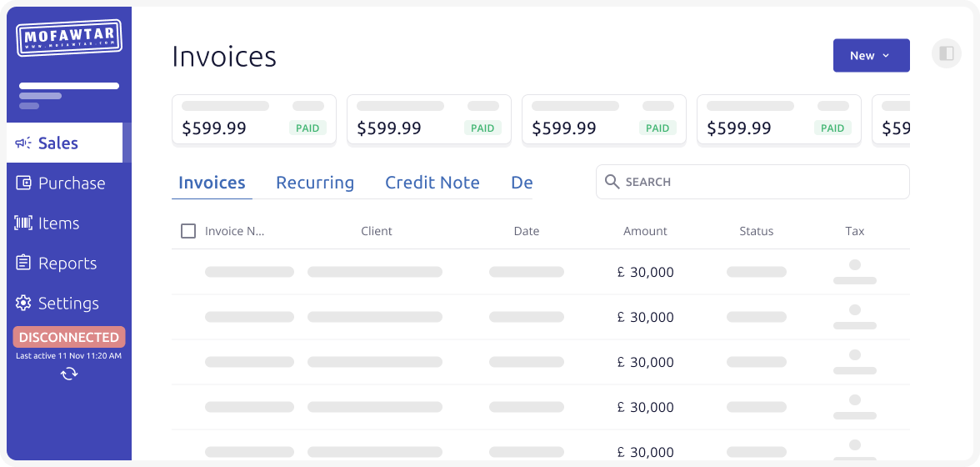Click the Purchase wallet icon

pyautogui.click(x=23, y=183)
